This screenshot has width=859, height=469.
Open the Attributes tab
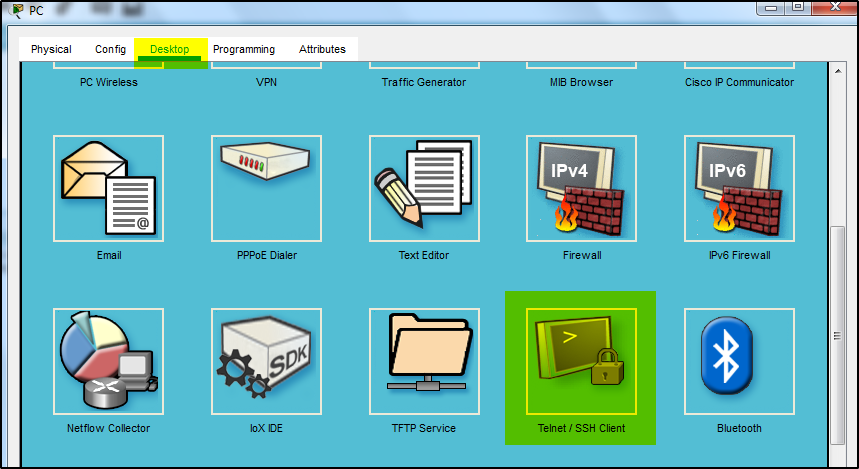point(322,49)
